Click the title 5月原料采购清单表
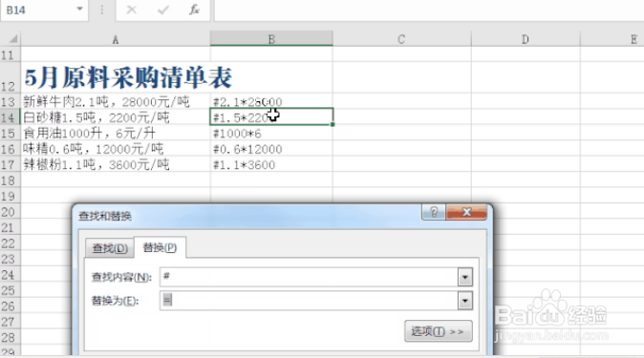644x358 pixels. 128,77
